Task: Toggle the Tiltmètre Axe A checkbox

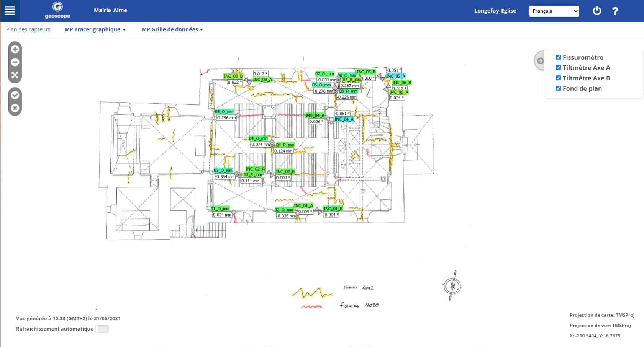Action: (x=558, y=68)
